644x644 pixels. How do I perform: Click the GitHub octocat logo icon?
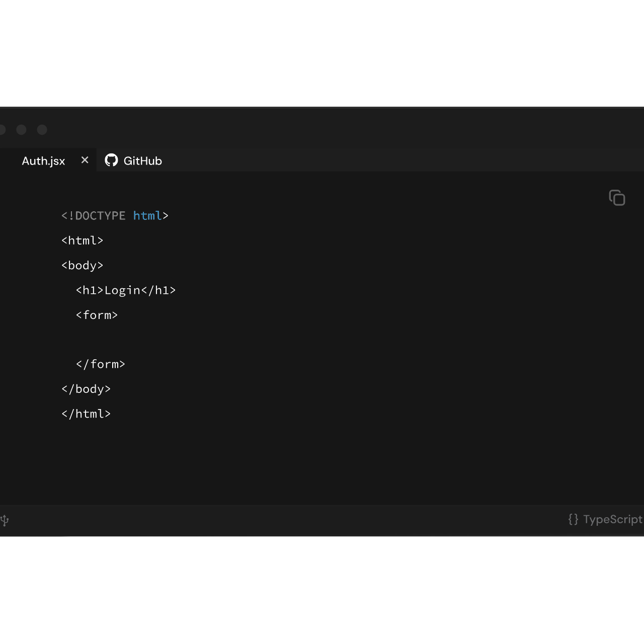coord(111,160)
